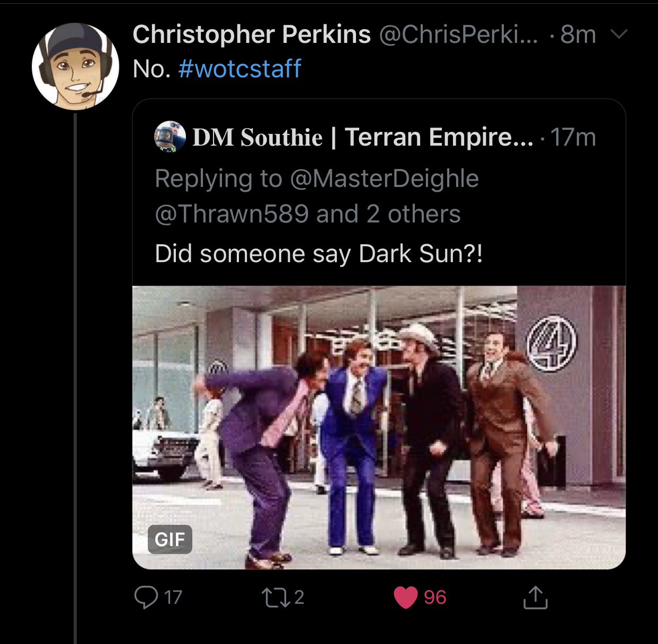This screenshot has height=644, width=658.
Task: Open the #wotcstaff hashtag
Action: (240, 69)
